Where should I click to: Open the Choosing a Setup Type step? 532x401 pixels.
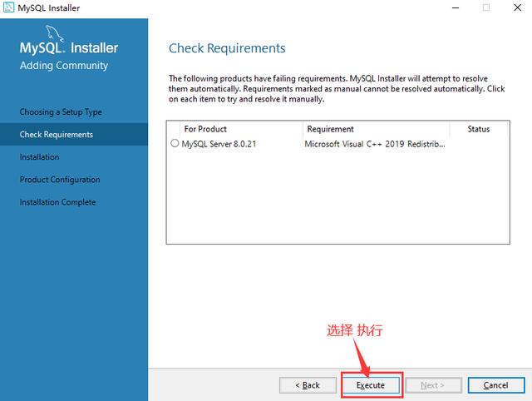click(61, 111)
